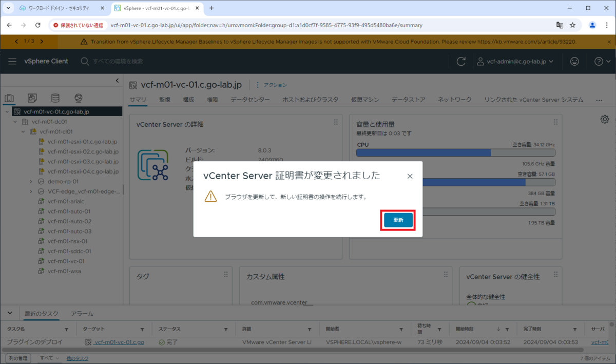Switch to the データストア tab

click(x=408, y=100)
